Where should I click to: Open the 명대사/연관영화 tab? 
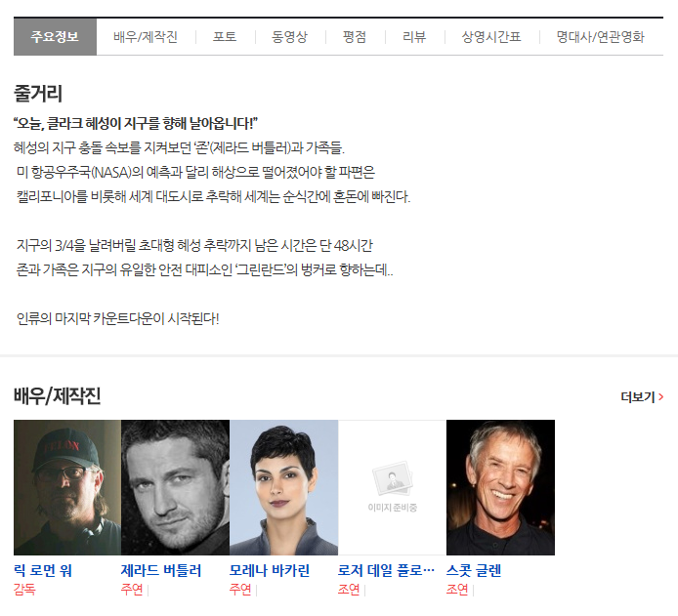point(601,37)
